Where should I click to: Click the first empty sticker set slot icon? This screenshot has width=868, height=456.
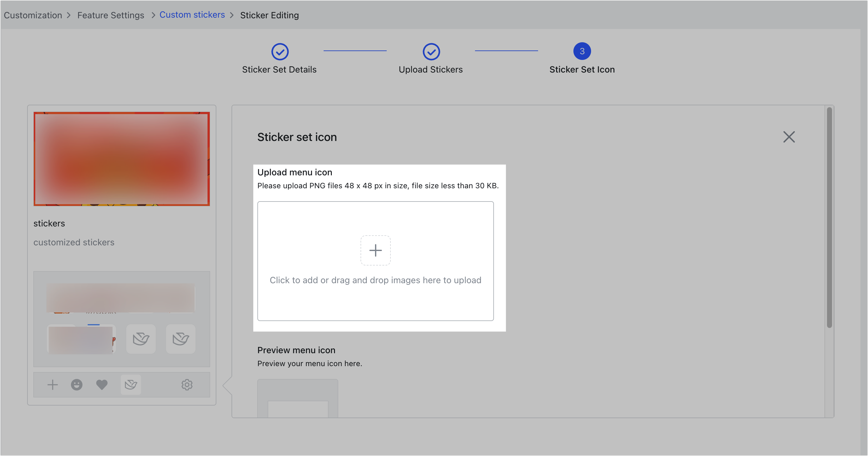(141, 339)
